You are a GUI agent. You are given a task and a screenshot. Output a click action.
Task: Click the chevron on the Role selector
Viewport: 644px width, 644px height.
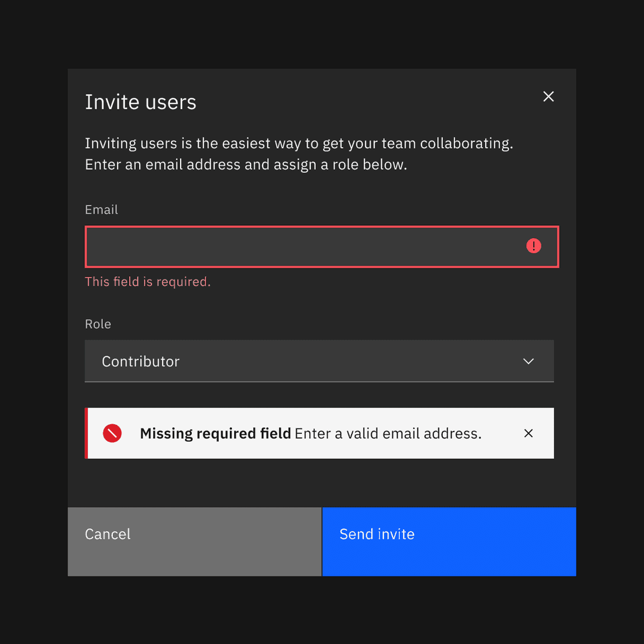[x=528, y=361]
